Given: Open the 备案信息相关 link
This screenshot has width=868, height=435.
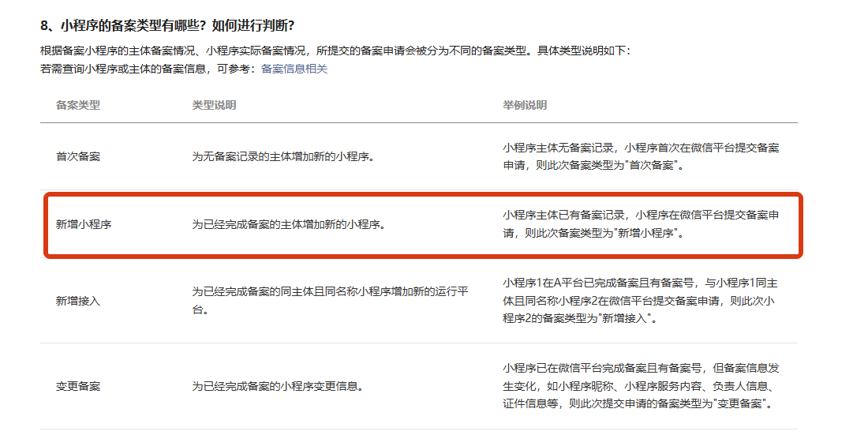Looking at the screenshot, I should [294, 69].
